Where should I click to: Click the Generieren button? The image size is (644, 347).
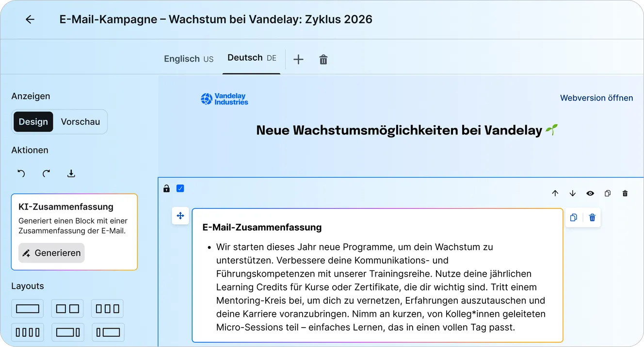tap(51, 253)
